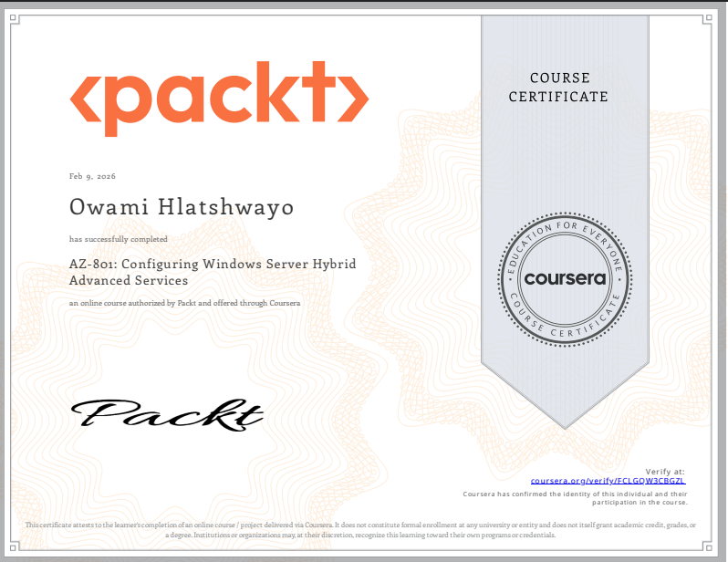The height and width of the screenshot is (562, 728).
Task: Click the 'COURSE CERTIFICATE' ribbon heading
Action: 558,88
